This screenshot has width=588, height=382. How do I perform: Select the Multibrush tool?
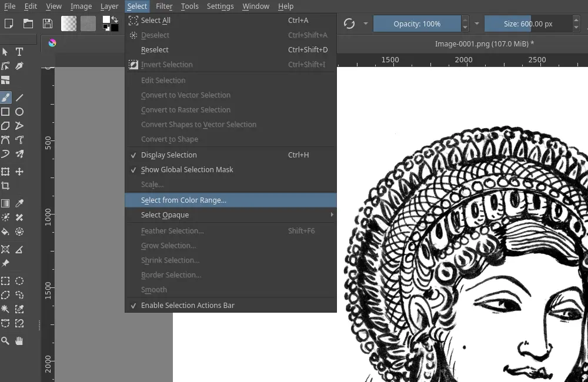tap(19, 154)
